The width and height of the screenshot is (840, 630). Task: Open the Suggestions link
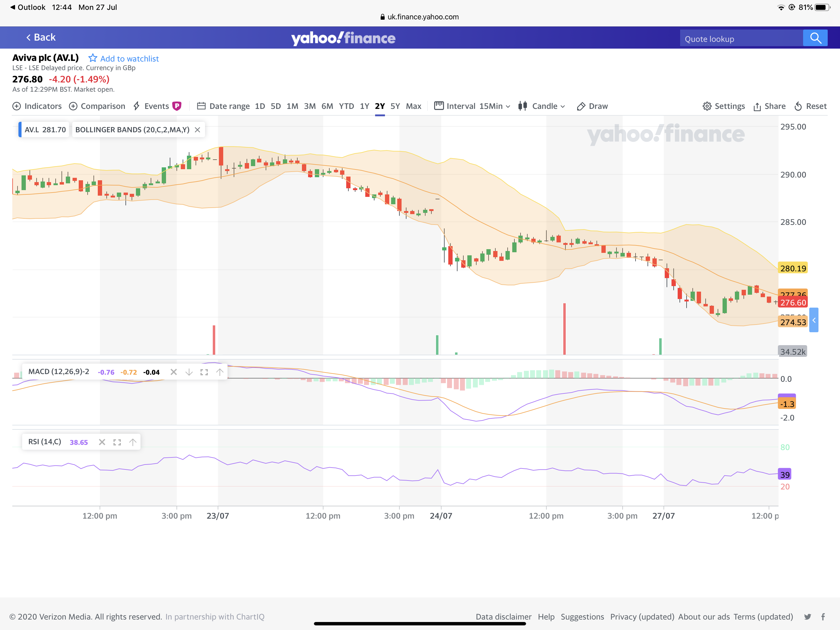(582, 616)
